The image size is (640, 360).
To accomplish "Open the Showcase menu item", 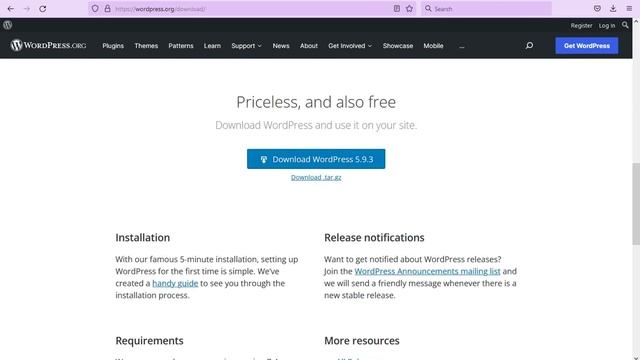I will (398, 46).
